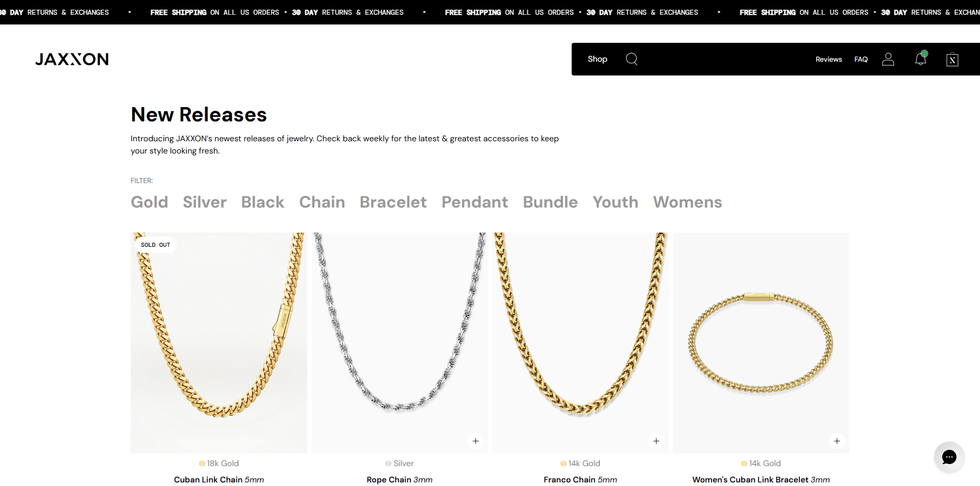The image size is (980, 486).
Task: Toggle the Gold filter
Action: (x=149, y=202)
